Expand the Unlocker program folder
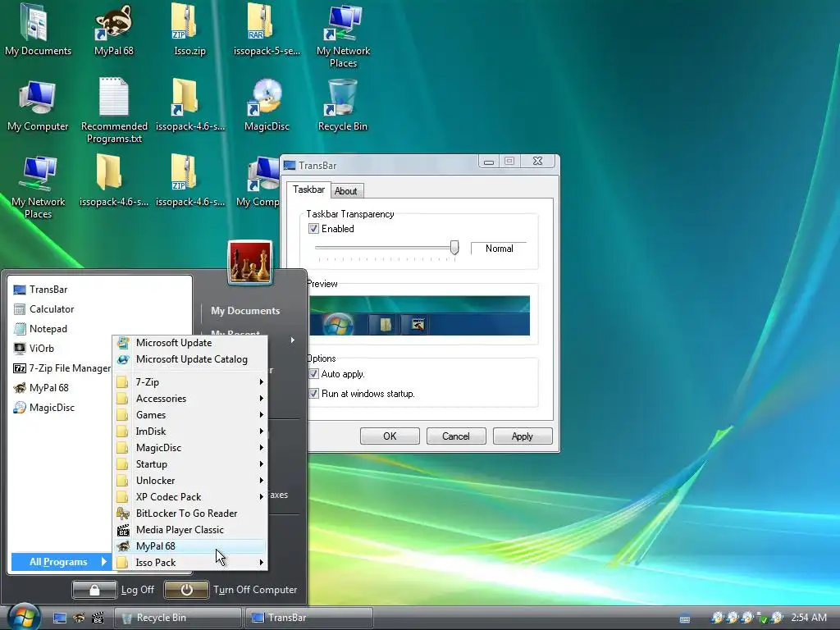 (190, 481)
